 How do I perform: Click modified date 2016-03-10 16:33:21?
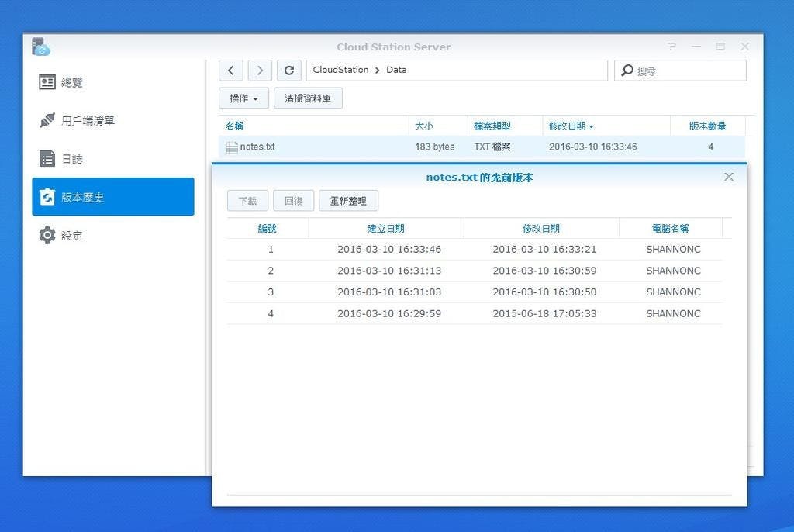tap(545, 249)
